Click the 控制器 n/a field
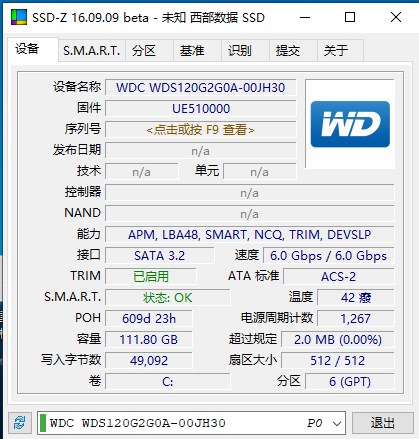The image size is (419, 439). [x=250, y=193]
